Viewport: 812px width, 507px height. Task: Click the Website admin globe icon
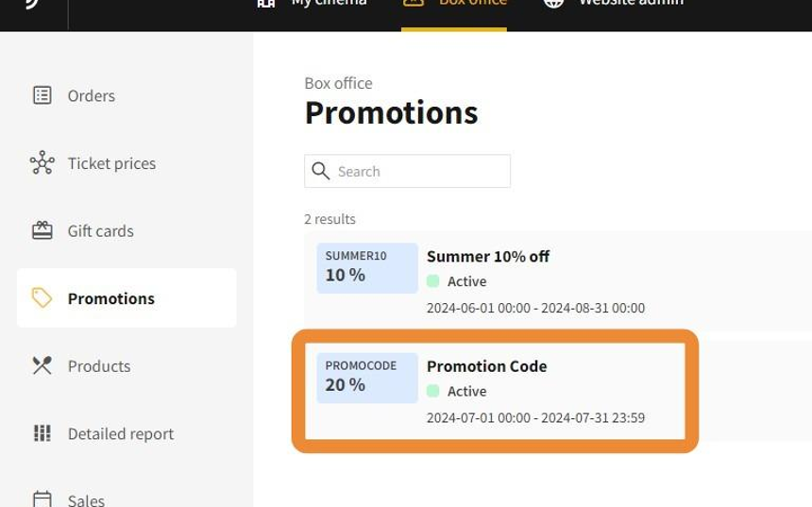click(554, 3)
